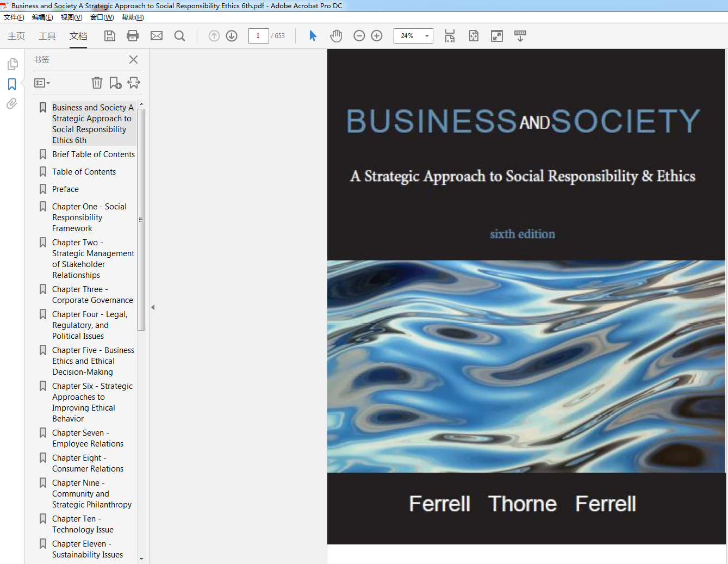Open Chapter Five Business Ethics bookmark
Viewport: 728px width, 564px height.
(93, 361)
